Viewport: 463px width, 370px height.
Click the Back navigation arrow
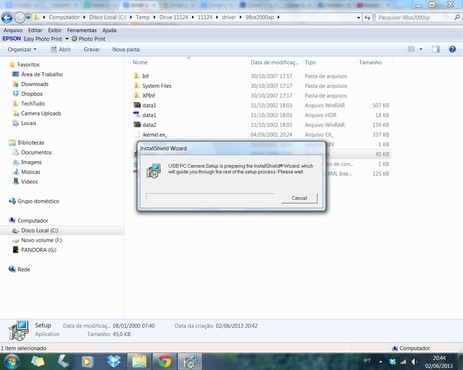(7, 18)
